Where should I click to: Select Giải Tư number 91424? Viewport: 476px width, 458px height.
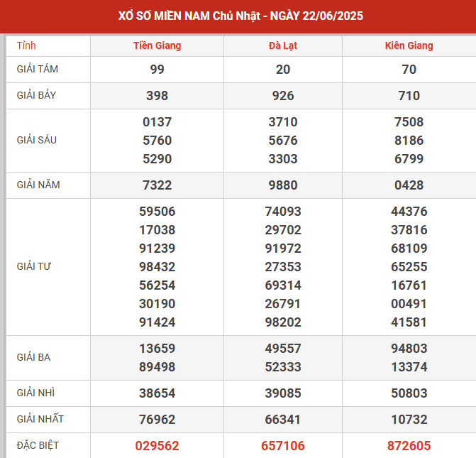coord(157,322)
